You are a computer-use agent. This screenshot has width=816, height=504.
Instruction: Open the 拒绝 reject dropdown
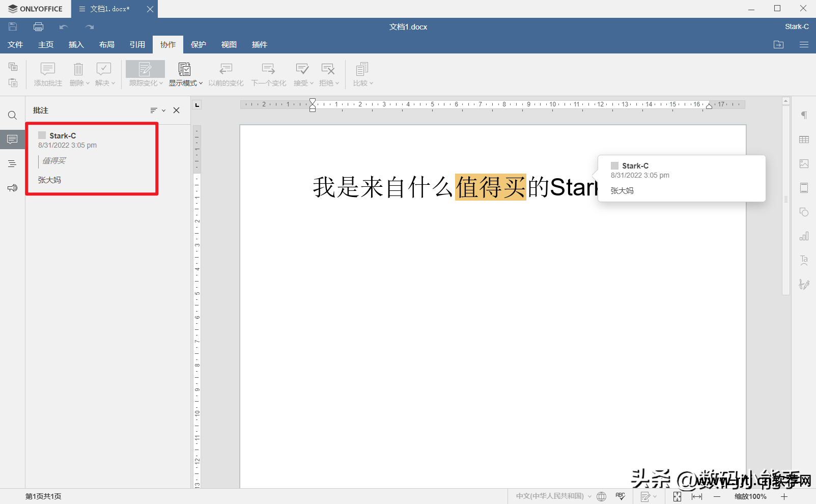(329, 74)
